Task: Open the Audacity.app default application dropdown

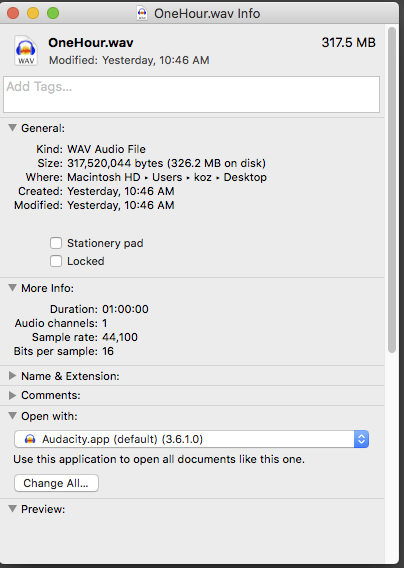Action: (191, 439)
